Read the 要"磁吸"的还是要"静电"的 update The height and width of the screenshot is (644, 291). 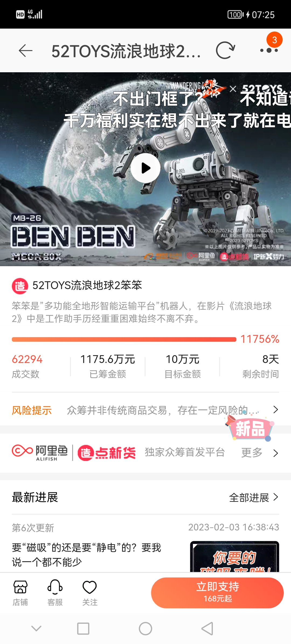(86, 555)
